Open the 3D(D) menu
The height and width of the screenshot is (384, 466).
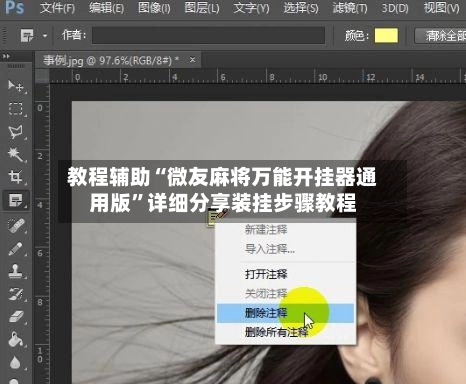[x=395, y=7]
